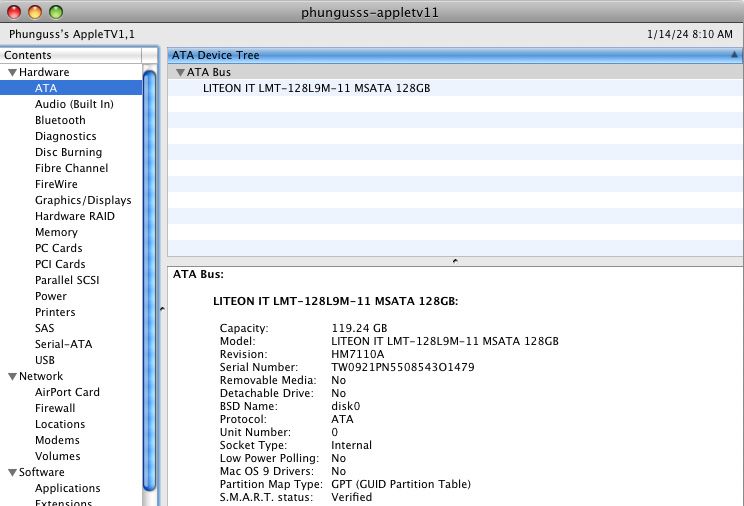
Task: Open Fibre Channel entry
Action: coord(71,168)
